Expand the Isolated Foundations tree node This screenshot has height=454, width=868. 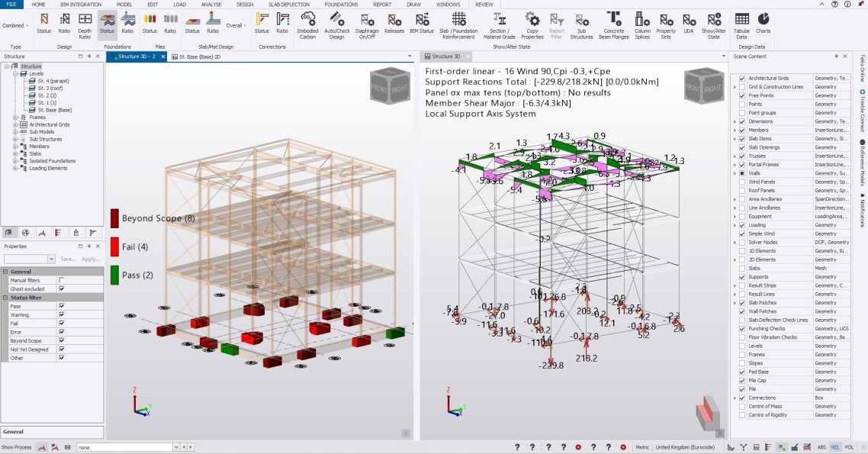point(14,161)
